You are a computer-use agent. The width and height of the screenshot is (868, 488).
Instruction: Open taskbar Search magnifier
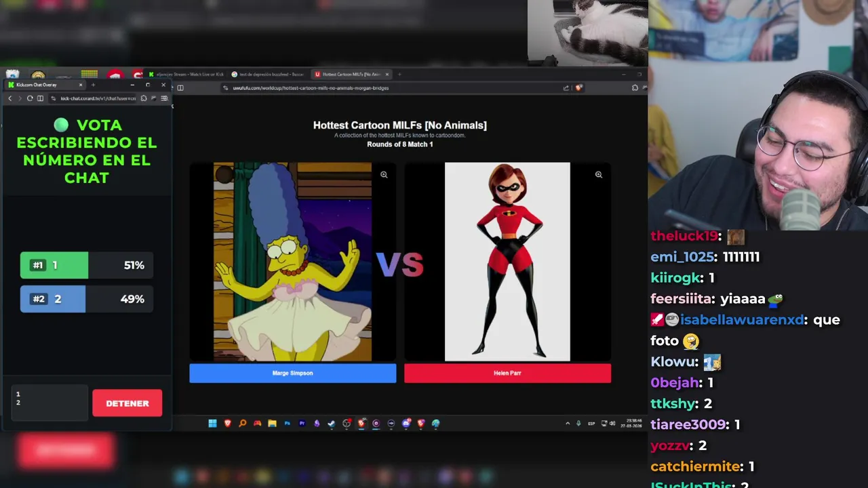click(x=242, y=423)
